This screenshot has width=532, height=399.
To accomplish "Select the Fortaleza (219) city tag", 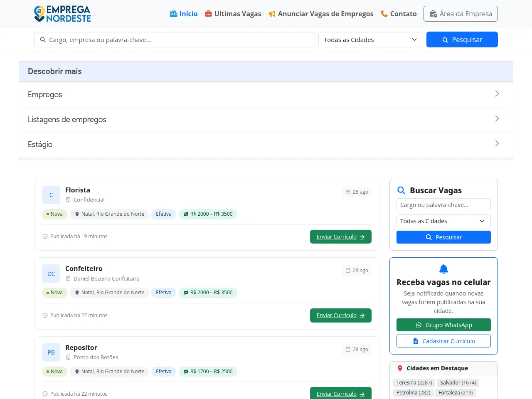I will coord(456,393).
